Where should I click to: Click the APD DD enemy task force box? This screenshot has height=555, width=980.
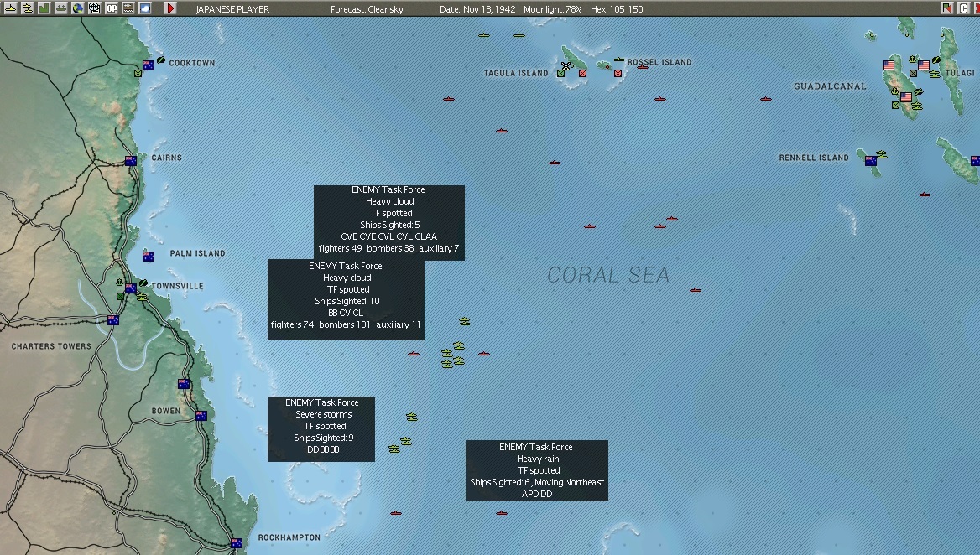point(537,470)
